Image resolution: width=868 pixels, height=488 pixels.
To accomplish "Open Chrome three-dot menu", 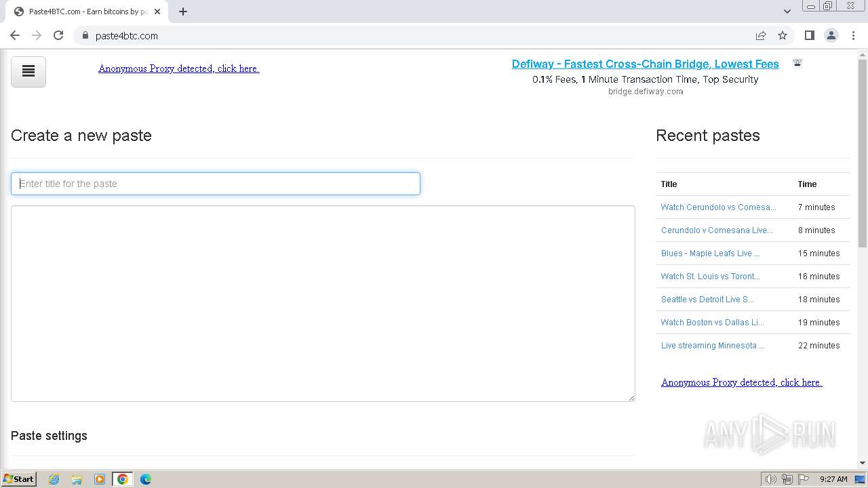I will pos(854,35).
